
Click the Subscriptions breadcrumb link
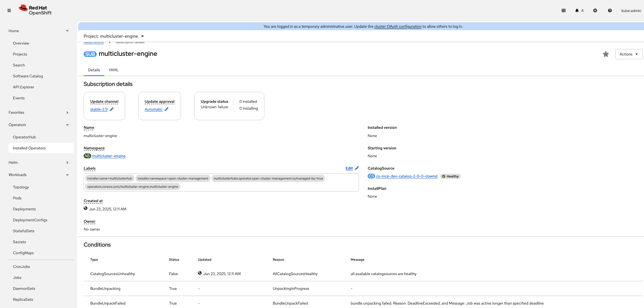[x=94, y=42]
